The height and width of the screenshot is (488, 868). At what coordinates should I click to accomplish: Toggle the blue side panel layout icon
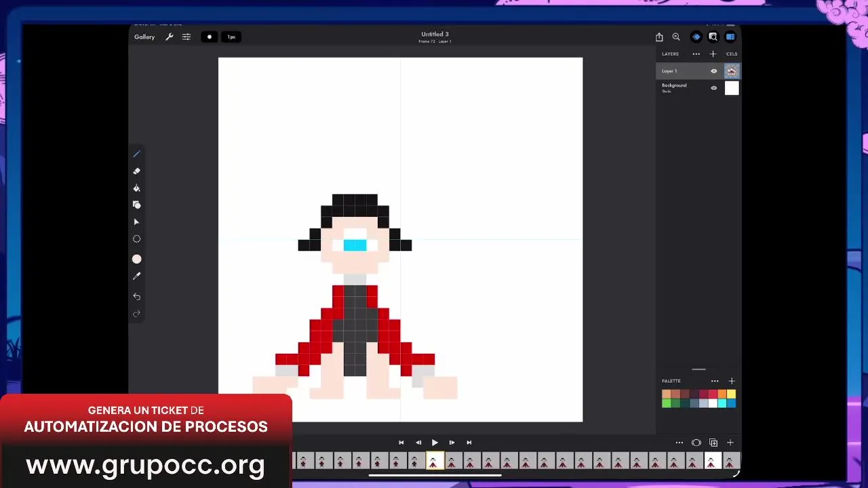730,37
